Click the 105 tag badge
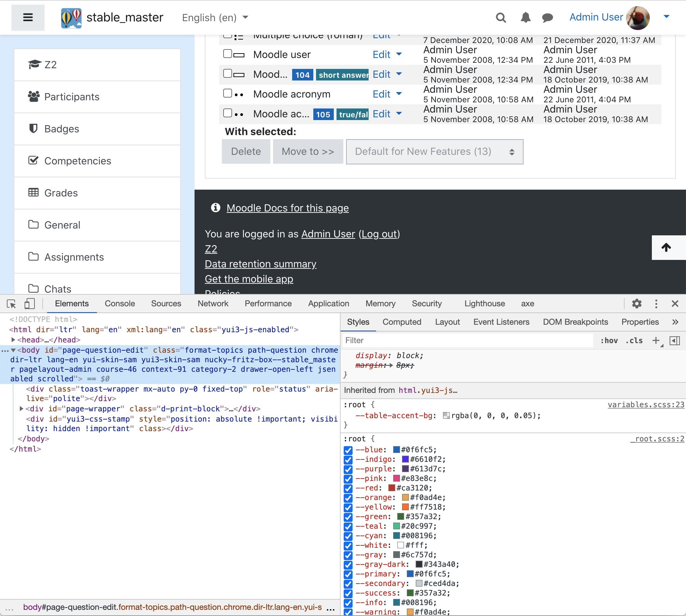This screenshot has width=686, height=616. pos(323,115)
